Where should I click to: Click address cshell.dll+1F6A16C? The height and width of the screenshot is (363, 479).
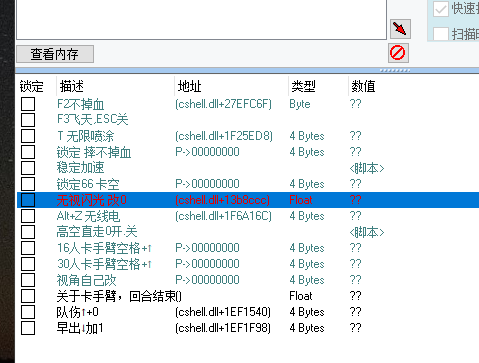pos(223,216)
